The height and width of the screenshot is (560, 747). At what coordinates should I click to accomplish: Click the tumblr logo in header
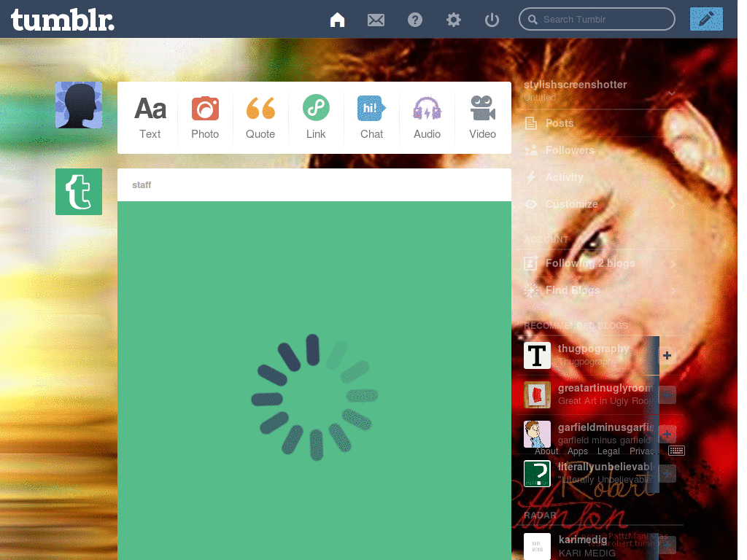pos(63,20)
